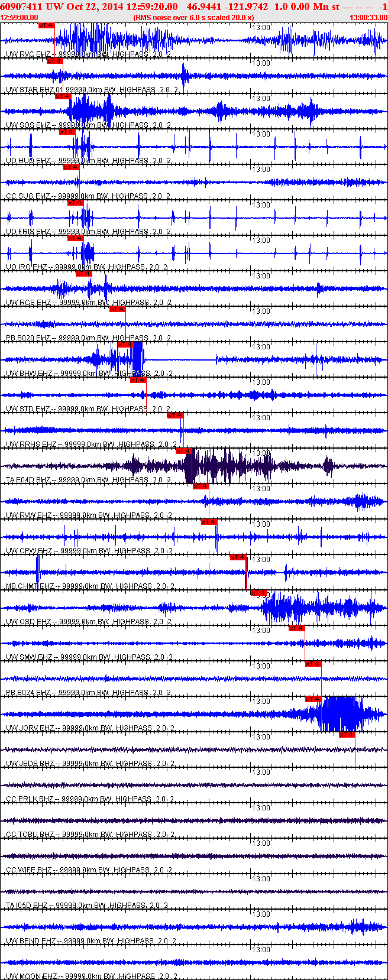Select the pick marker on UW STAR trace

[x=54, y=61]
